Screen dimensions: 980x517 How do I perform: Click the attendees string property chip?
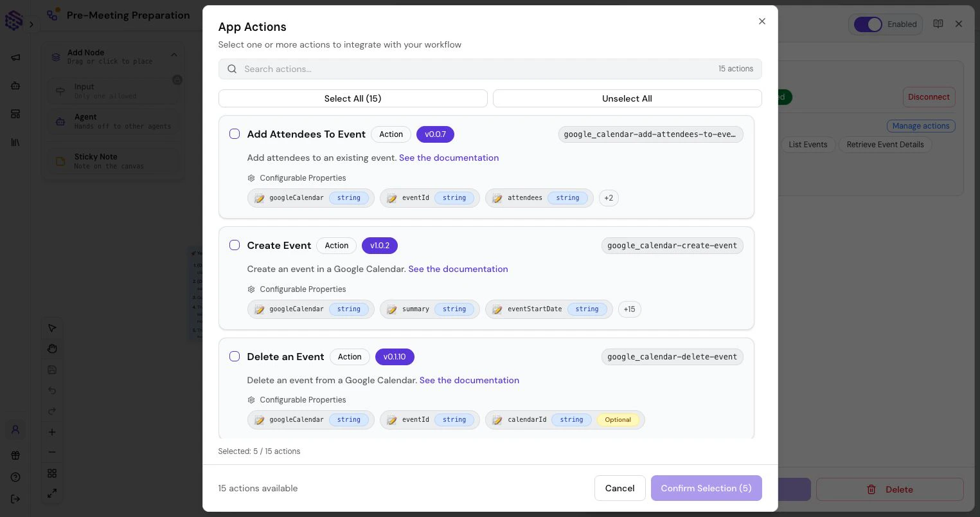tap(539, 198)
